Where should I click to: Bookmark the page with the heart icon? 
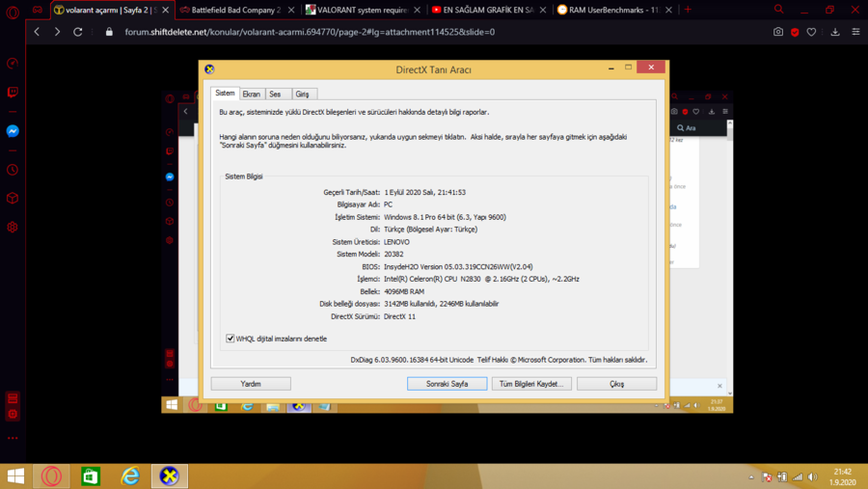click(811, 32)
